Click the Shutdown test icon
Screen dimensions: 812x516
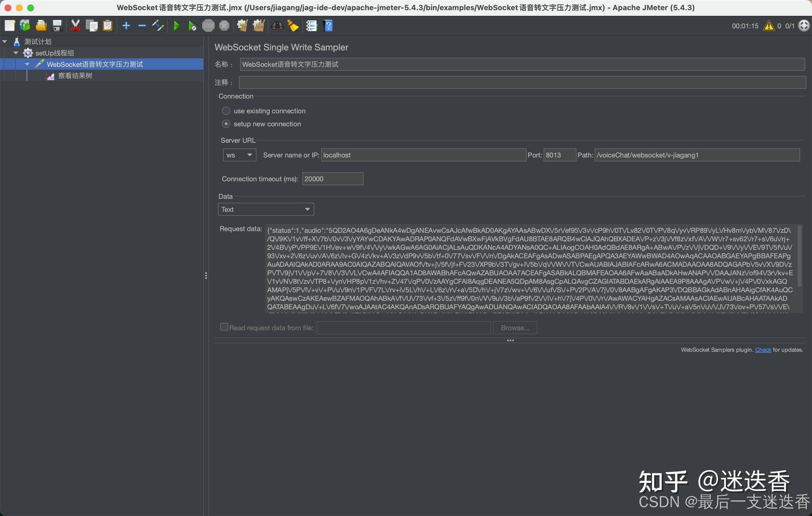(224, 26)
